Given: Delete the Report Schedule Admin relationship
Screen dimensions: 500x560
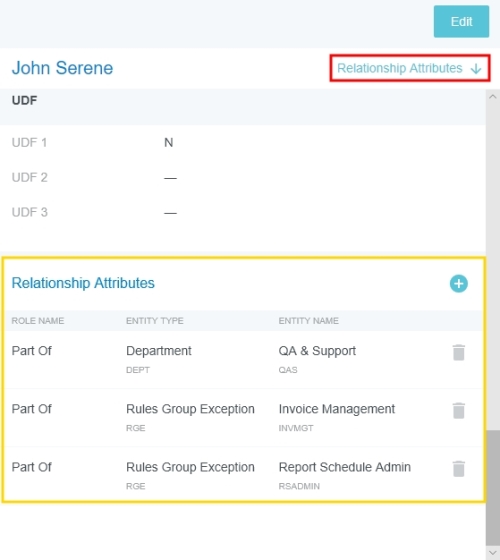Looking at the screenshot, I should click(x=459, y=469).
